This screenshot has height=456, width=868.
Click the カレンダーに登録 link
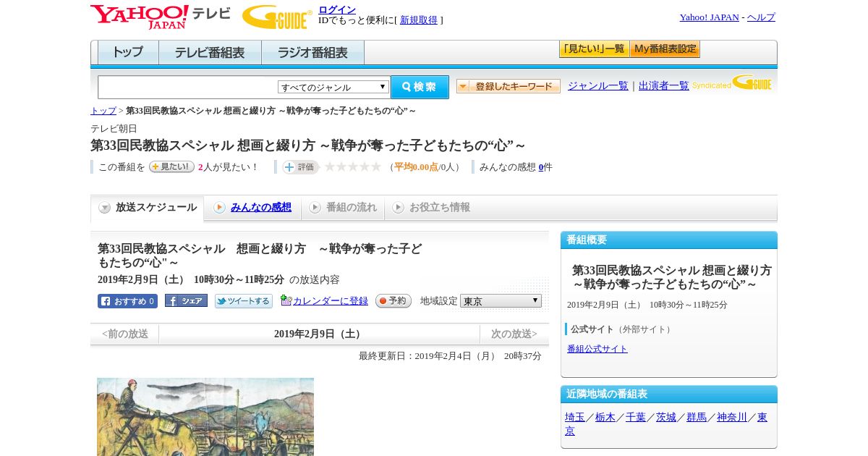[x=331, y=301]
